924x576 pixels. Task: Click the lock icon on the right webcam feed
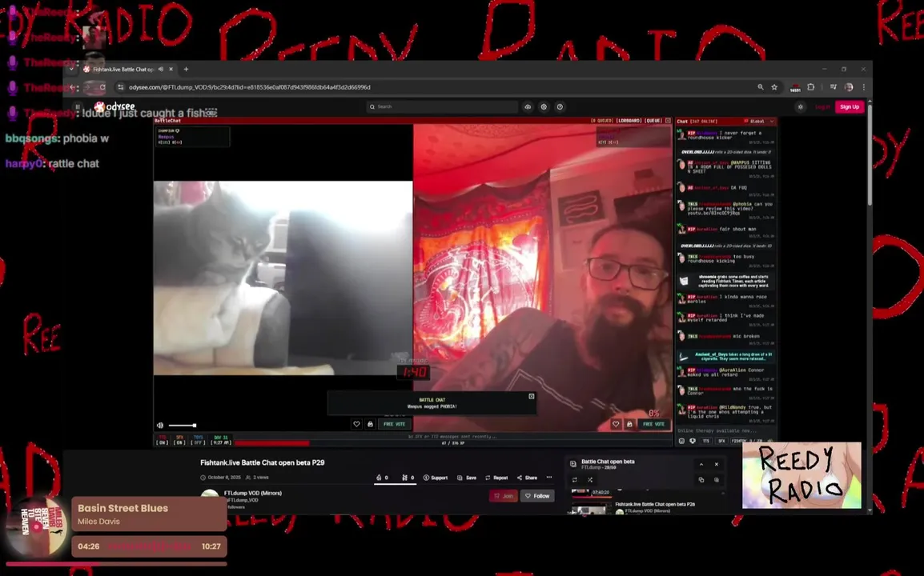(629, 424)
